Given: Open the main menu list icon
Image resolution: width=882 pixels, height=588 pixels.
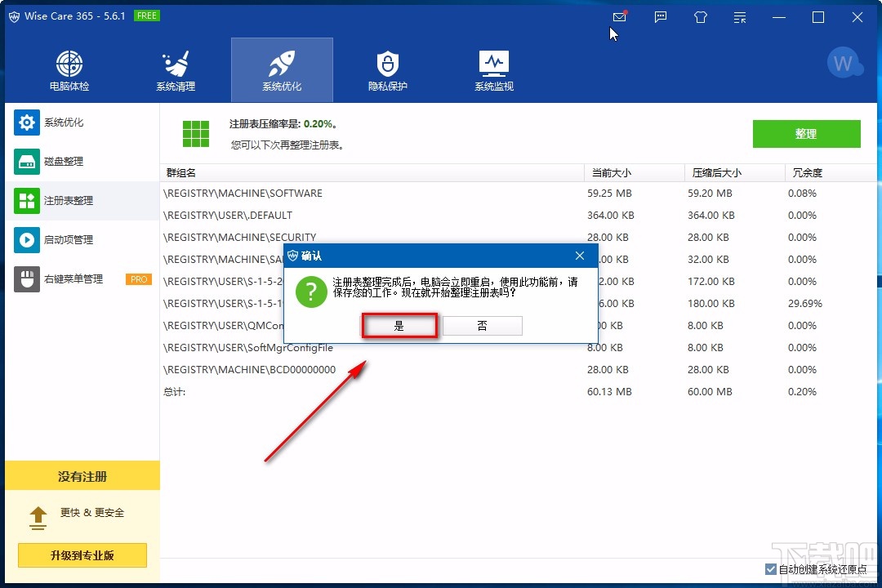Looking at the screenshot, I should [740, 17].
